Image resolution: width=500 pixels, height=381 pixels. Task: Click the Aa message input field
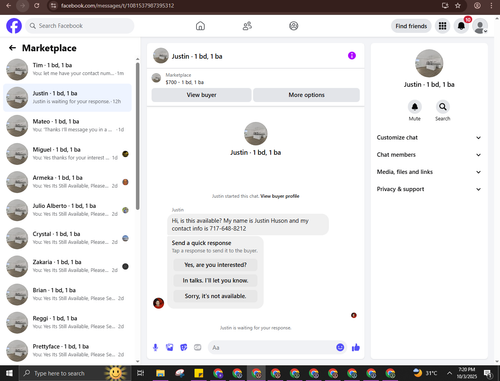pos(272,348)
